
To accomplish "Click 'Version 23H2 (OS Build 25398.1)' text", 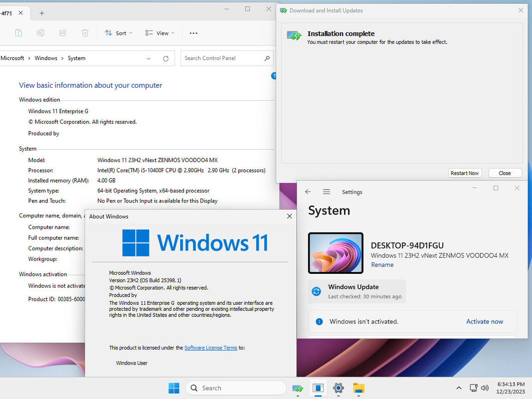I will pos(145,280).
